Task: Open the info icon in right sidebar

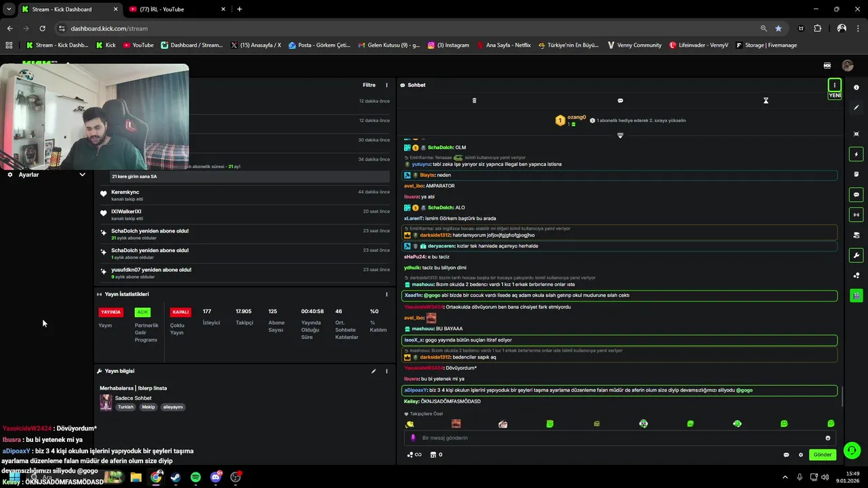Action: (856, 87)
